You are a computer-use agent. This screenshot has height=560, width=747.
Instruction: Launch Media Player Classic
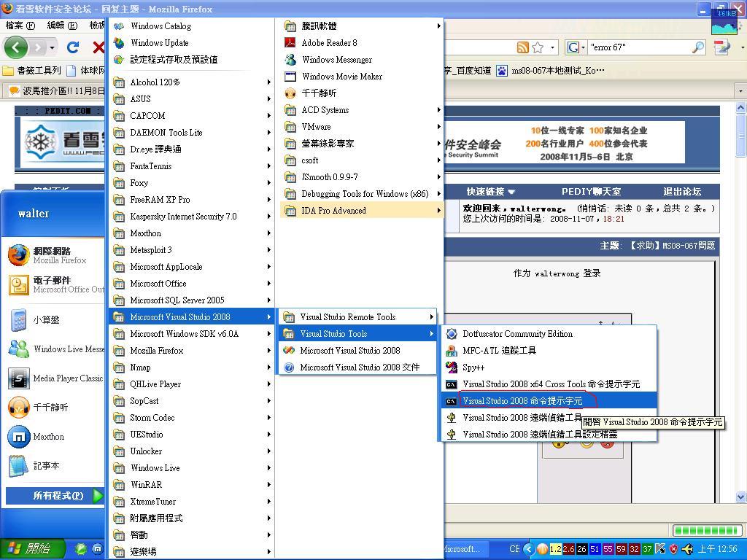tap(54, 378)
